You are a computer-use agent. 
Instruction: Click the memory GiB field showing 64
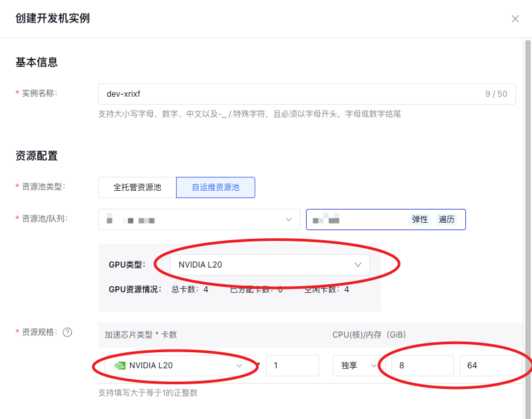tap(489, 366)
